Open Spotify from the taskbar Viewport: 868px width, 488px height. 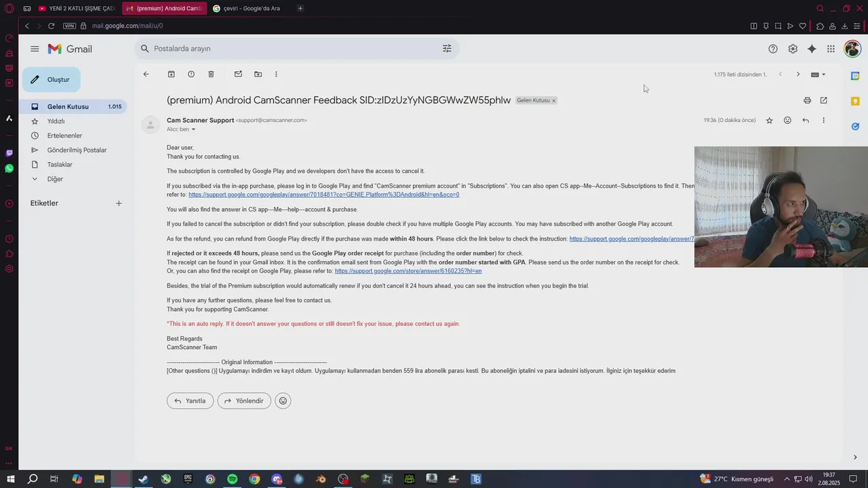click(x=232, y=479)
